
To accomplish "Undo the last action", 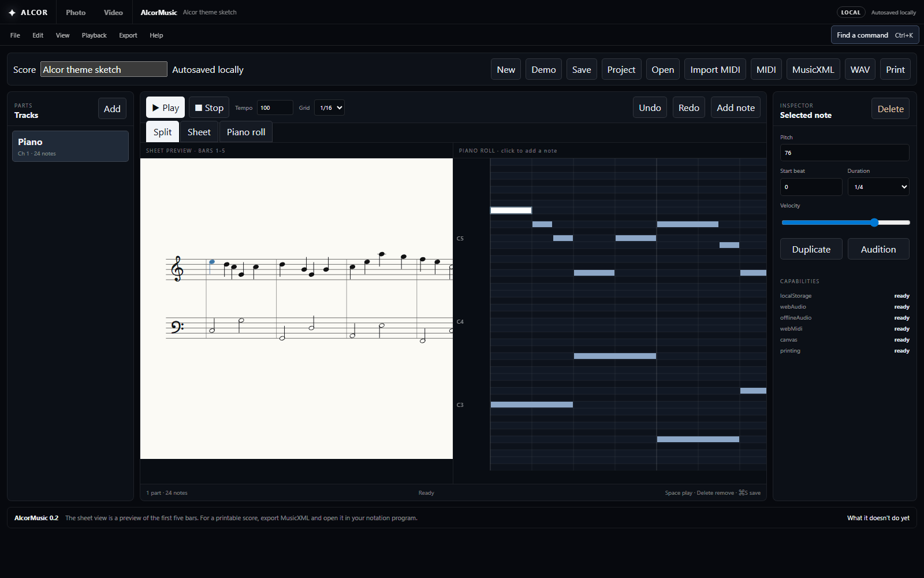I will tap(650, 108).
